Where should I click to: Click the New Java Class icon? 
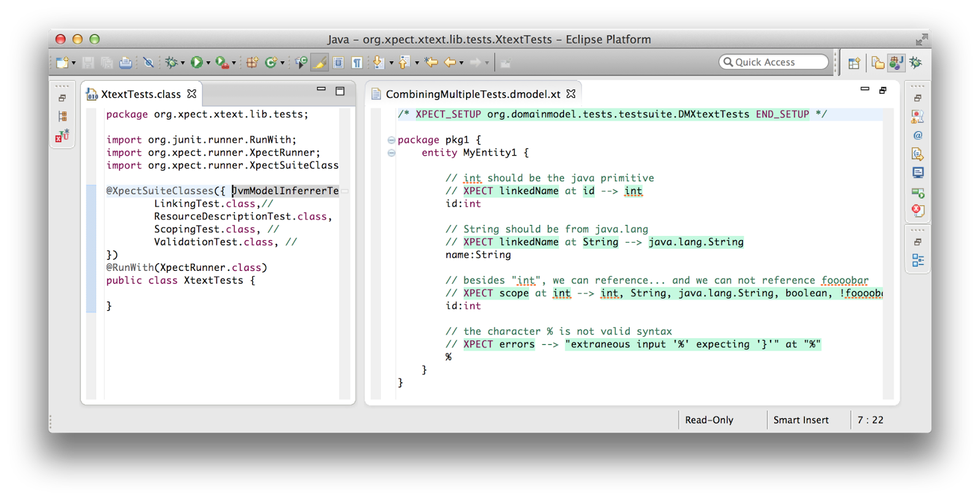[271, 63]
